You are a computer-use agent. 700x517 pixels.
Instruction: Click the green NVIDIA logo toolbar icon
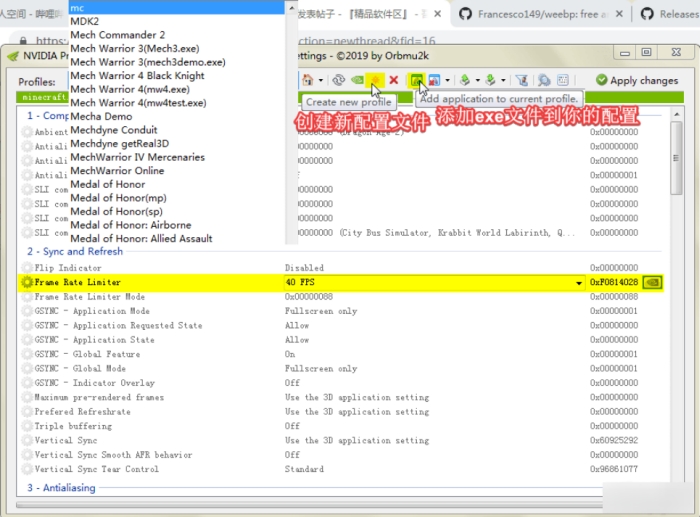pos(356,80)
